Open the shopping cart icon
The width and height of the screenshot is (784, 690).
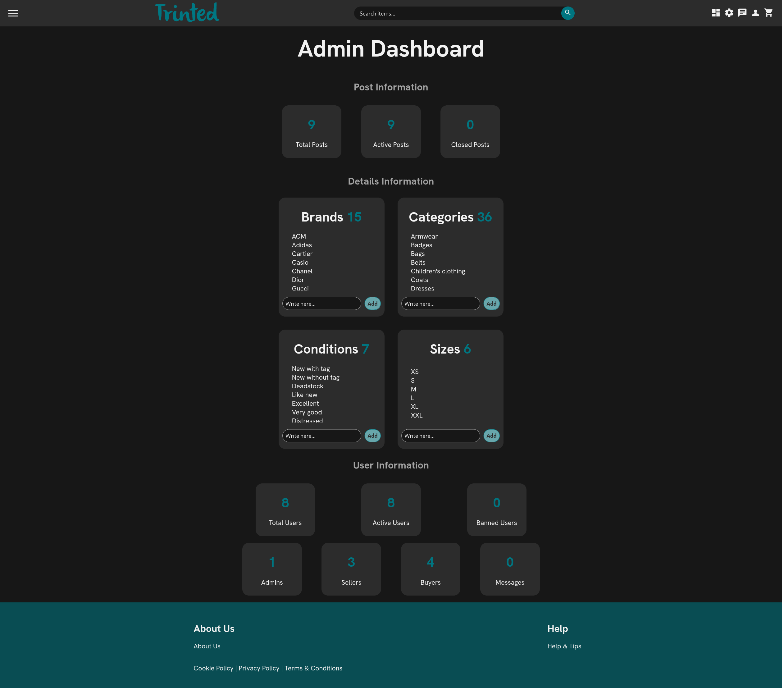(769, 13)
